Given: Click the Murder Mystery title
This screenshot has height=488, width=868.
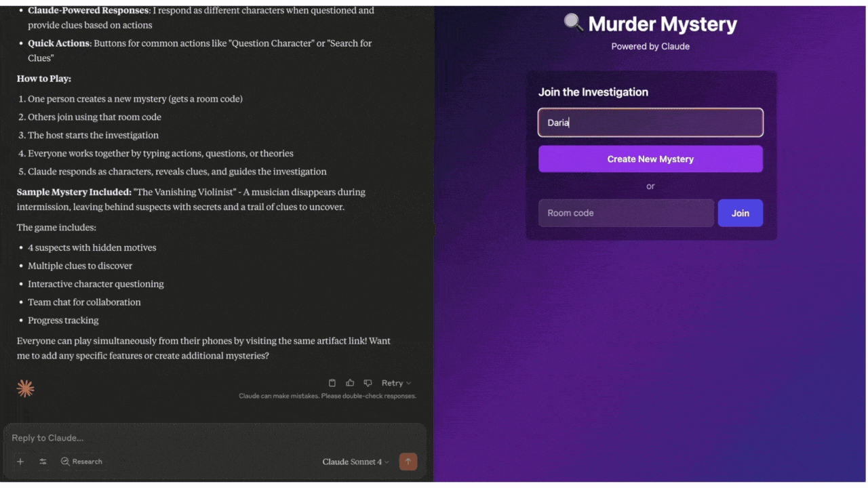Looking at the screenshot, I should coord(663,24).
